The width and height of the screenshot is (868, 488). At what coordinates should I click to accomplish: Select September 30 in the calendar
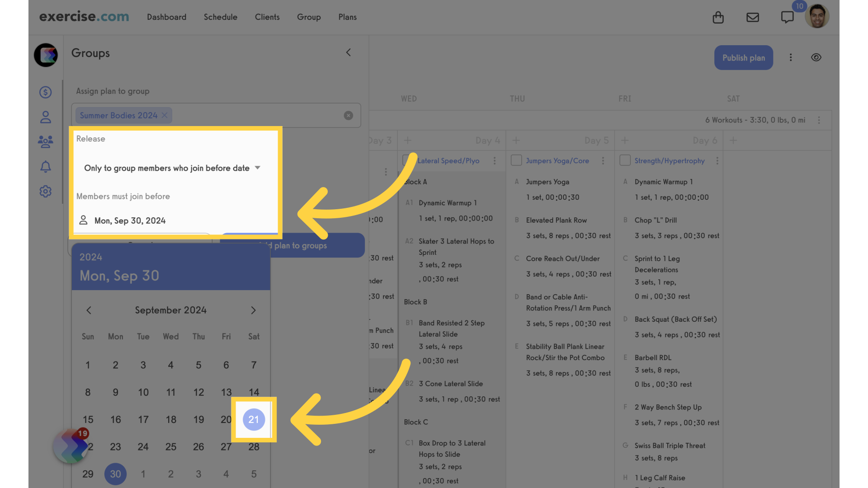[115, 474]
